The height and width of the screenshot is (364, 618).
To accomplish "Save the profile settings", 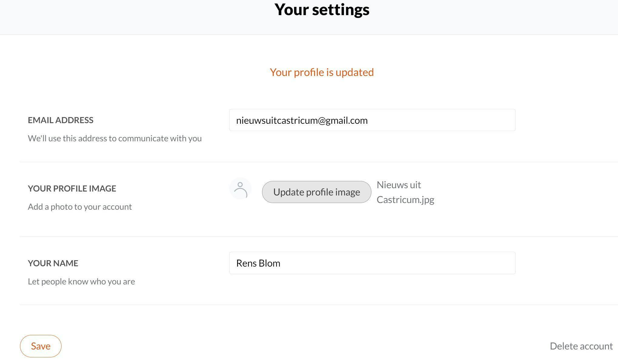I will point(41,346).
